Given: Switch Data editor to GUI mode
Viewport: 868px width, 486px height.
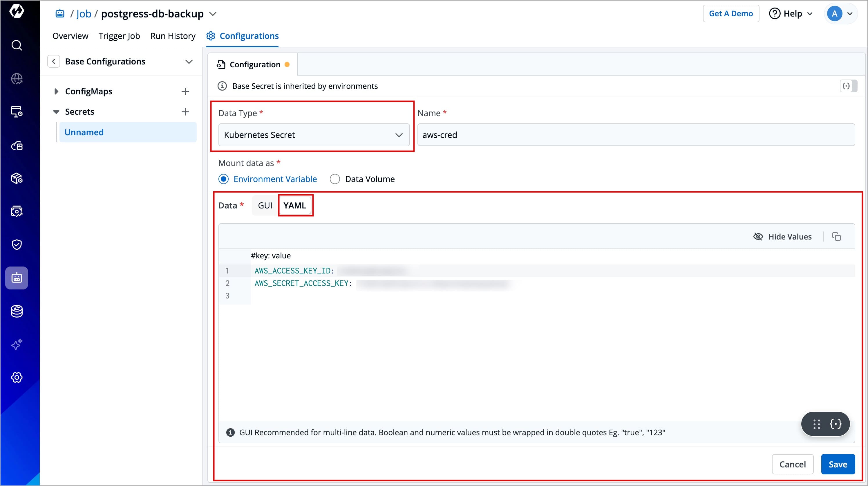Looking at the screenshot, I should [x=265, y=205].
